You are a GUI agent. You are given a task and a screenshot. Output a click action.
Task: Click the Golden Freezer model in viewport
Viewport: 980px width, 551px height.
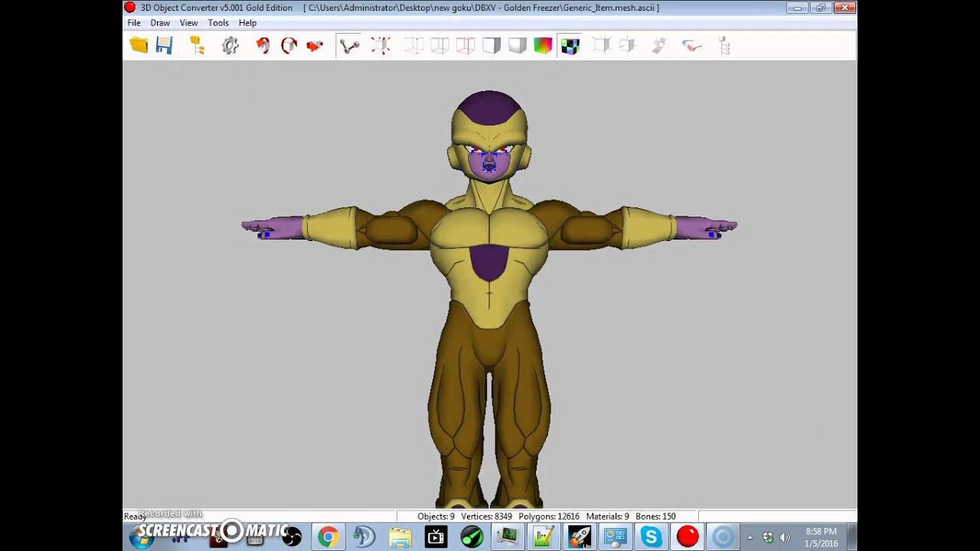[x=489, y=298]
